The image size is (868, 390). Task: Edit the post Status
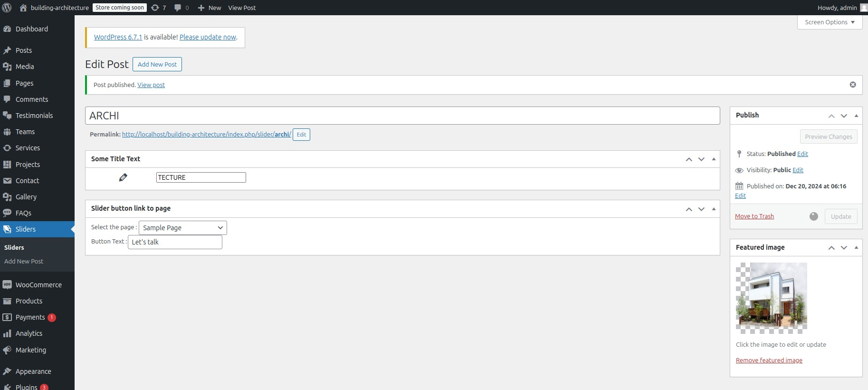[802, 154]
